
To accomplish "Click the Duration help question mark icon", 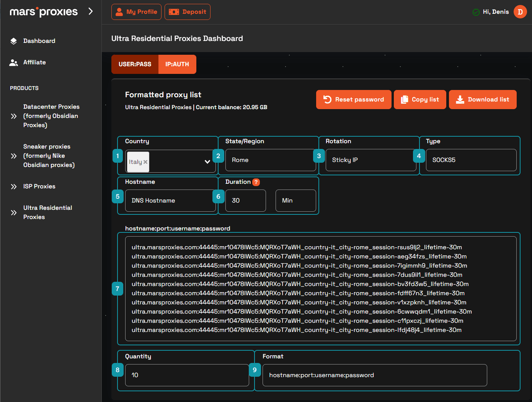I will 256,182.
